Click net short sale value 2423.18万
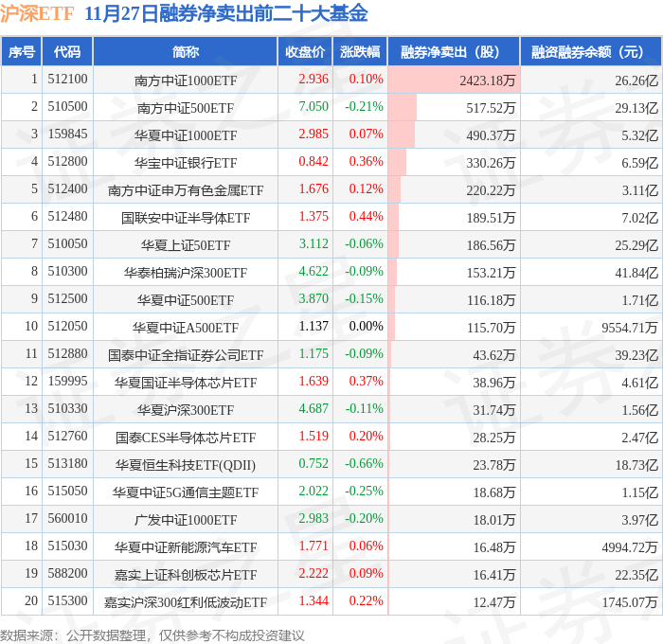The height and width of the screenshot is (644, 663). pyautogui.click(x=488, y=80)
